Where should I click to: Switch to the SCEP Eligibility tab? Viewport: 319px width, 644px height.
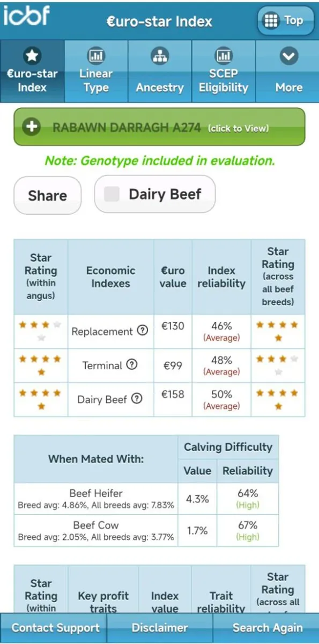[224, 71]
